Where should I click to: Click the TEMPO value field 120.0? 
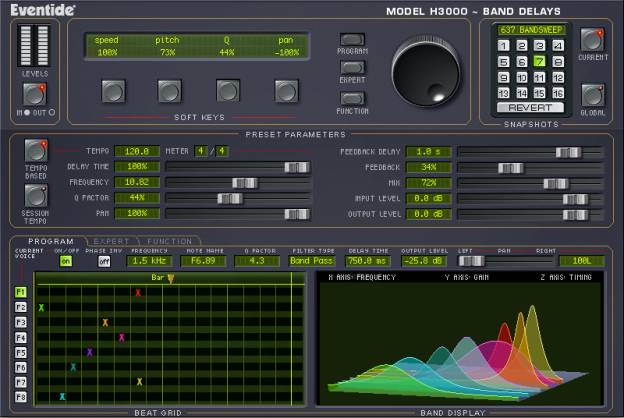pos(137,151)
